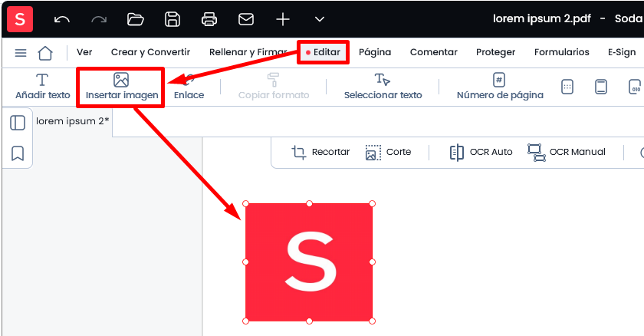This screenshot has width=644, height=336.
Task: Click the top-left resize handle of image
Action: coord(245,204)
